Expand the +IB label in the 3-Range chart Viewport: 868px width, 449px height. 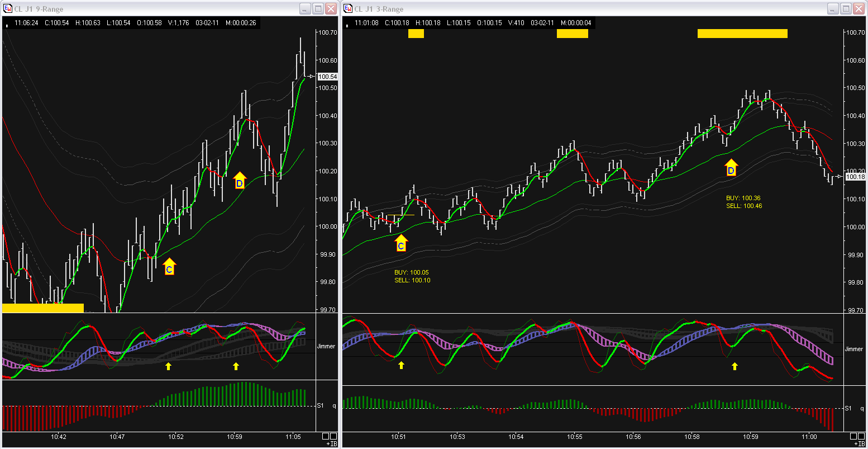pos(860,444)
